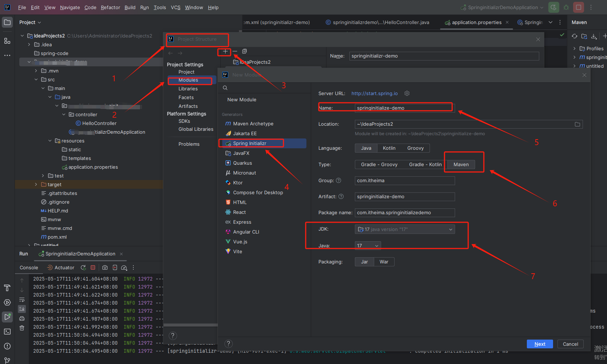Open the Run tool window icon
Image resolution: width=607 pixels, height=364 pixels.
click(7, 317)
